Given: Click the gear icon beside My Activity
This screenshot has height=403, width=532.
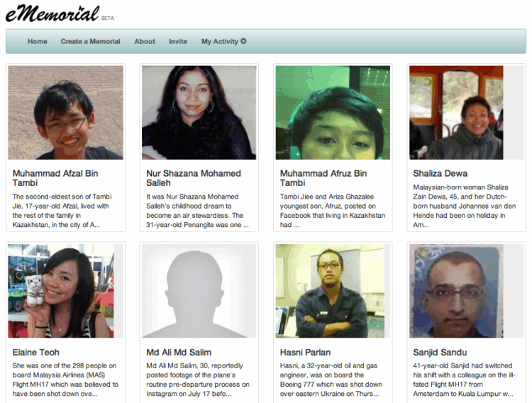Looking at the screenshot, I should tap(243, 41).
